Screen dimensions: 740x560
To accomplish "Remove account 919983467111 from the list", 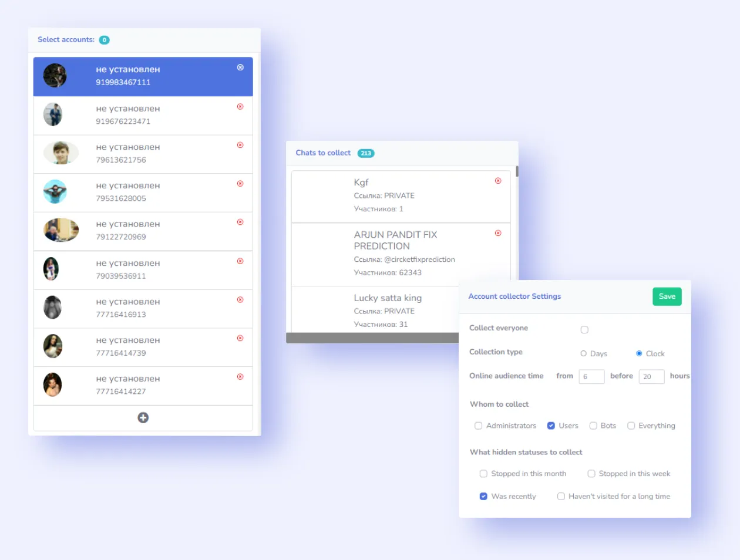I will [x=240, y=67].
